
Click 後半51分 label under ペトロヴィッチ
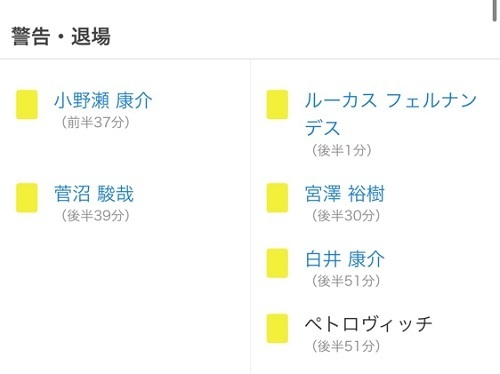point(346,346)
